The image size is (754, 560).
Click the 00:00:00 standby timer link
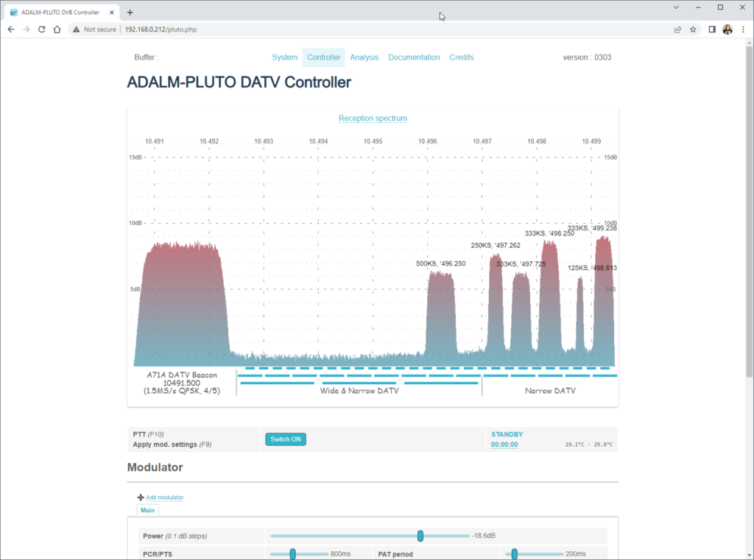(x=504, y=444)
